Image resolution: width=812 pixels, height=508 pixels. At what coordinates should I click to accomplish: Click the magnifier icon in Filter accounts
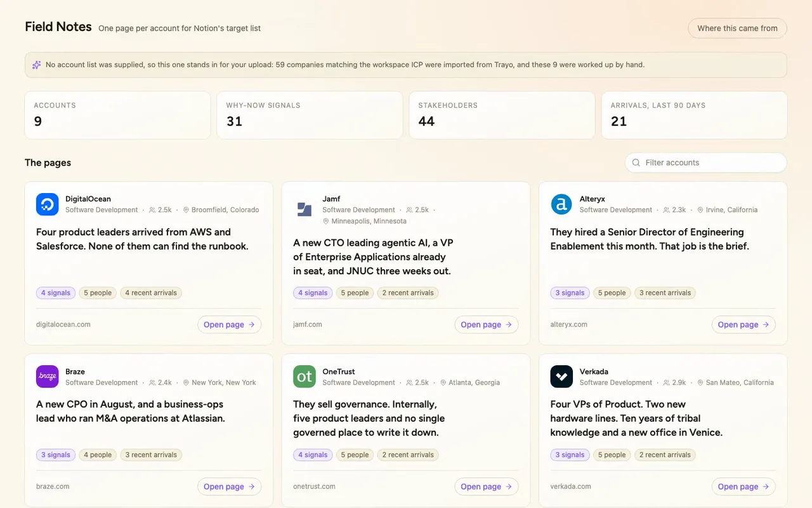click(636, 163)
